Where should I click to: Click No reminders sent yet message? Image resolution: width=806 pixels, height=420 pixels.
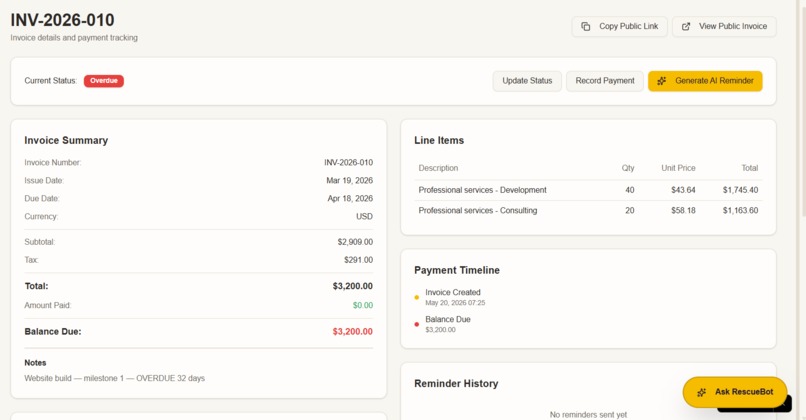588,414
